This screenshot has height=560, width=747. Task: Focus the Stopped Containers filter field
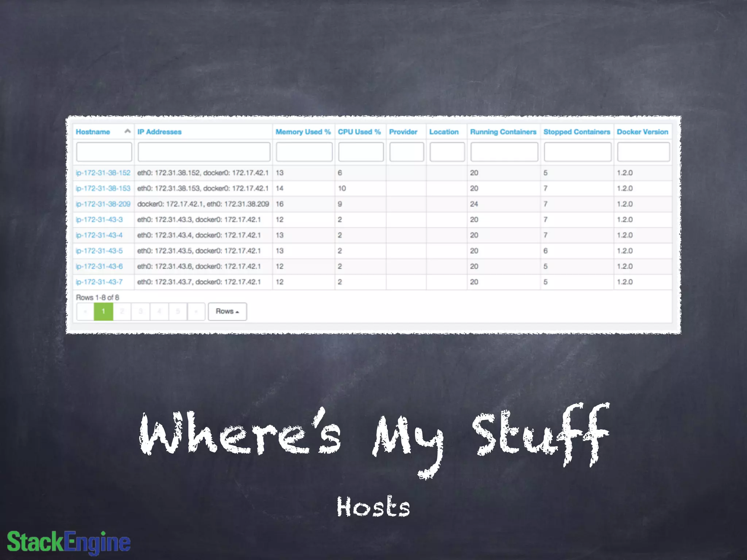coord(577,152)
